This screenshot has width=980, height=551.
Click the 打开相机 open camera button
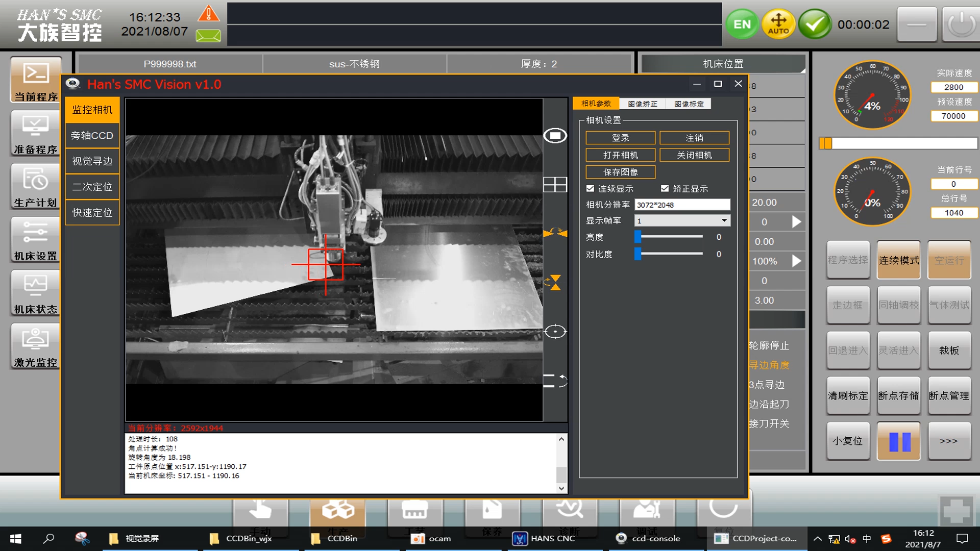click(x=620, y=155)
